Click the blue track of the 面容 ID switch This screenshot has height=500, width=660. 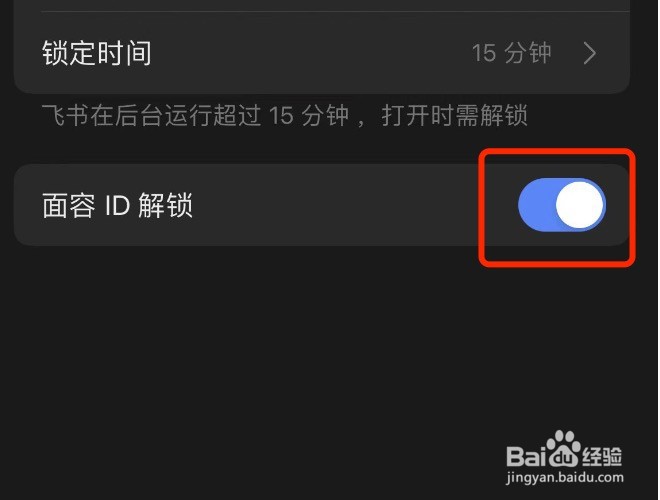(x=537, y=205)
